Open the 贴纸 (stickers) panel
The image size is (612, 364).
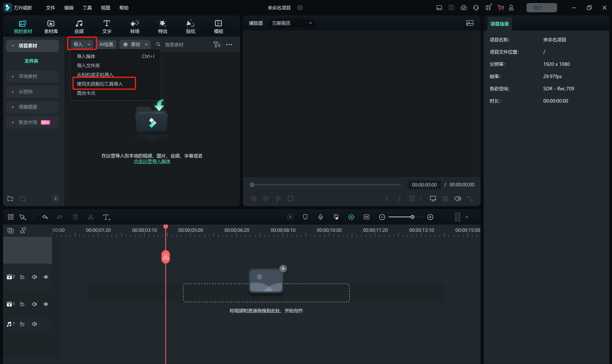point(190,26)
